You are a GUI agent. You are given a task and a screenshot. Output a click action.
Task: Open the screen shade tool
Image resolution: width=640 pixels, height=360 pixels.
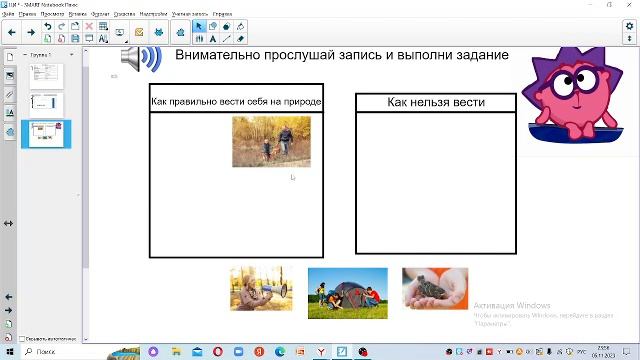click(89, 39)
